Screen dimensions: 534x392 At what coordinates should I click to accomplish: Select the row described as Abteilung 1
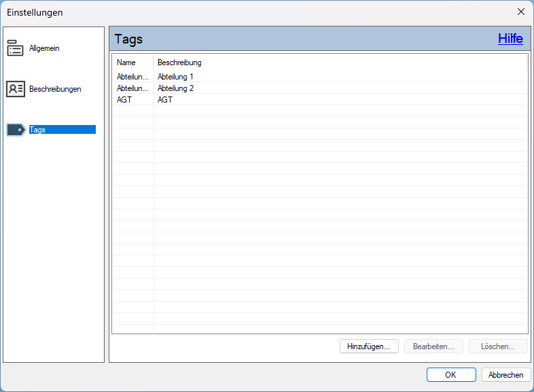[x=320, y=77]
